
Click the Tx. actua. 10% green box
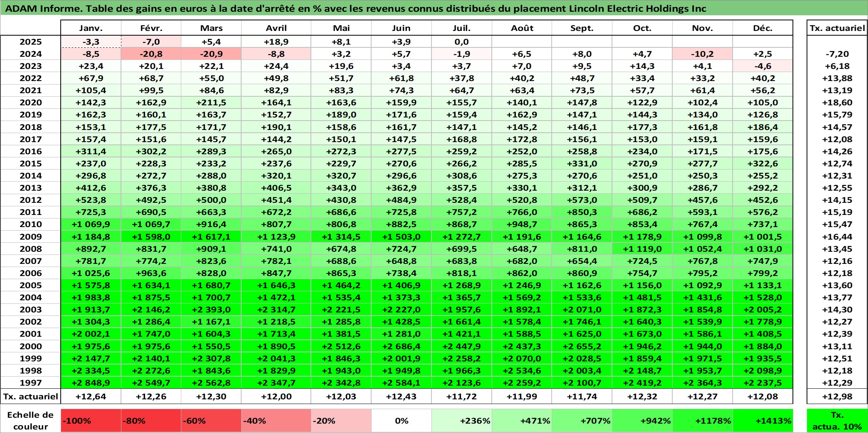click(x=837, y=421)
